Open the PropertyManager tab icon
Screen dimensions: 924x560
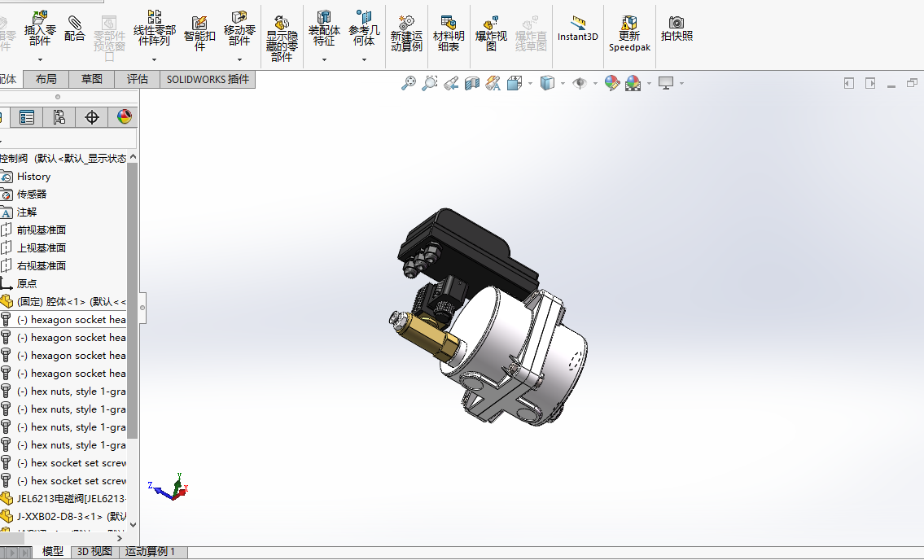[27, 117]
